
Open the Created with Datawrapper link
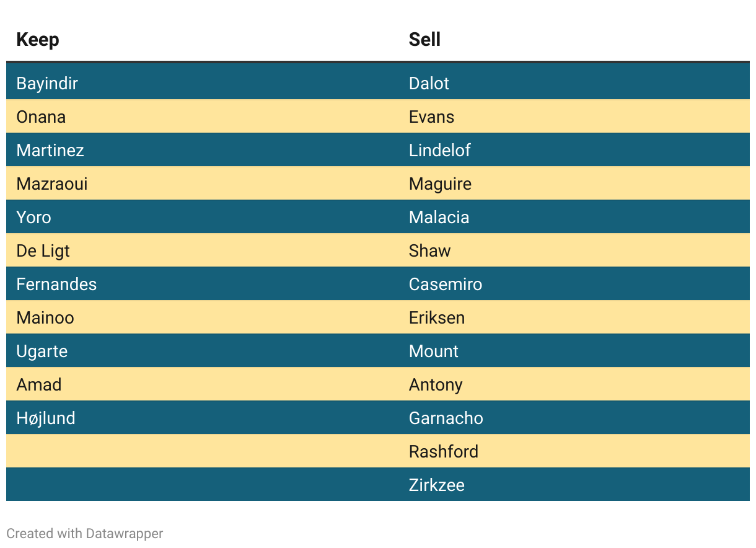tap(85, 533)
